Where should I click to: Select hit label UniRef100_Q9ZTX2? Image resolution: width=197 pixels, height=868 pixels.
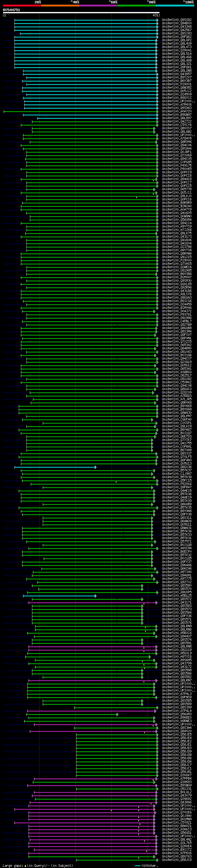[x=177, y=582]
